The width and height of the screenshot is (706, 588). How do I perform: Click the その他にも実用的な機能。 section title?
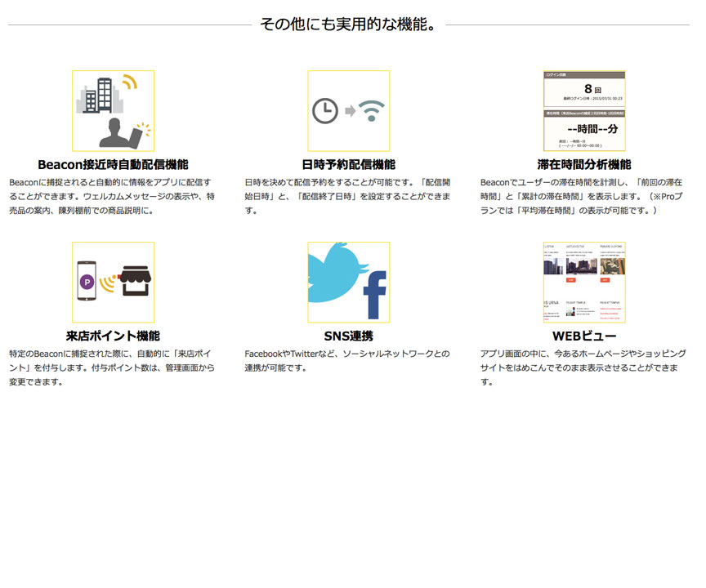point(348,24)
